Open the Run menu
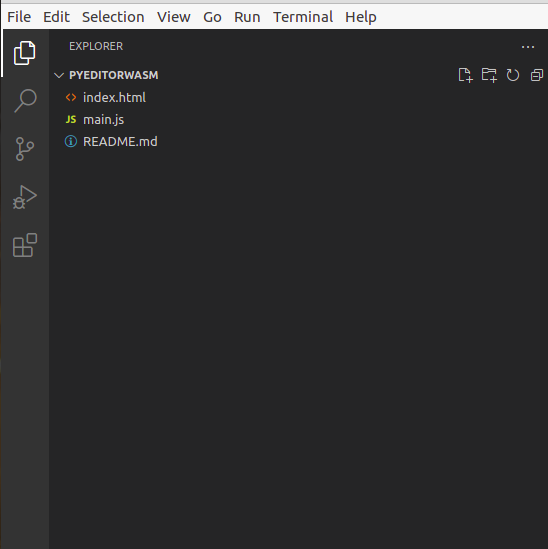This screenshot has width=548, height=549. coord(247,17)
